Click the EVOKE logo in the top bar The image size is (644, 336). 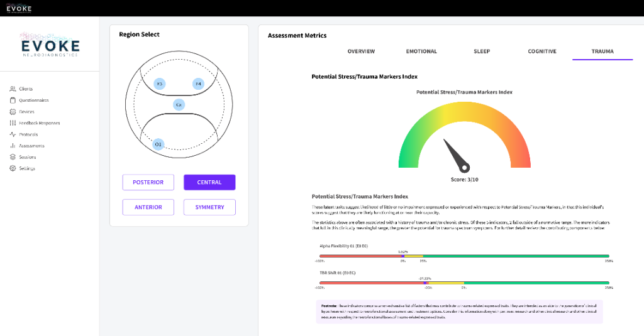tap(19, 9)
